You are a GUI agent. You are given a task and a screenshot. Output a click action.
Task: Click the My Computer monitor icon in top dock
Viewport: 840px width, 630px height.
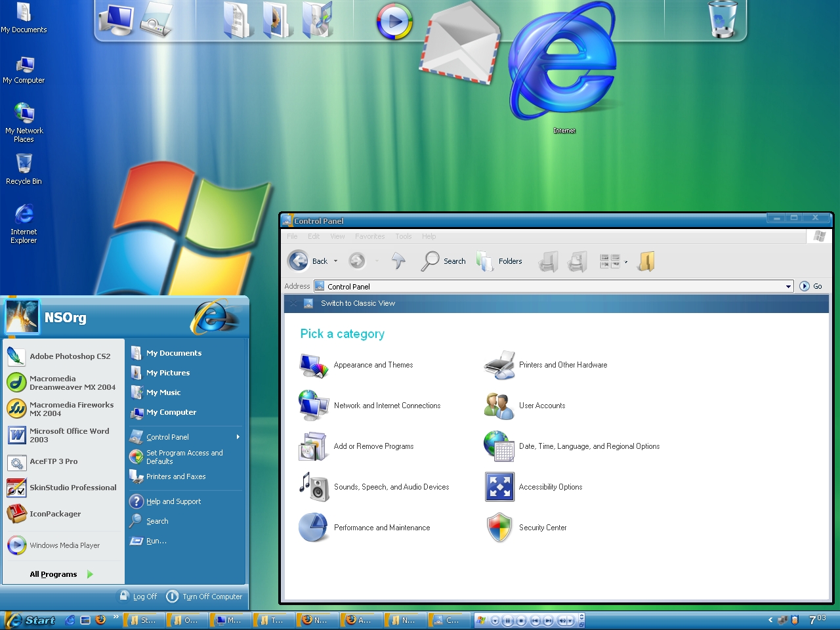116,20
